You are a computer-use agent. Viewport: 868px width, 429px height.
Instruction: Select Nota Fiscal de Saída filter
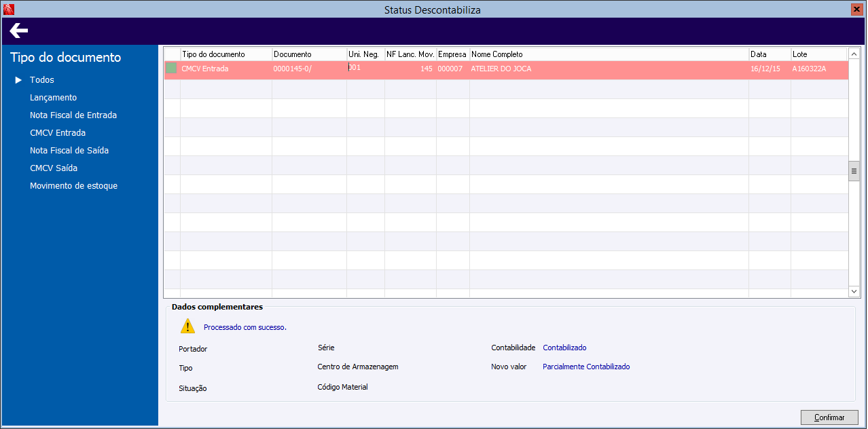coord(69,151)
